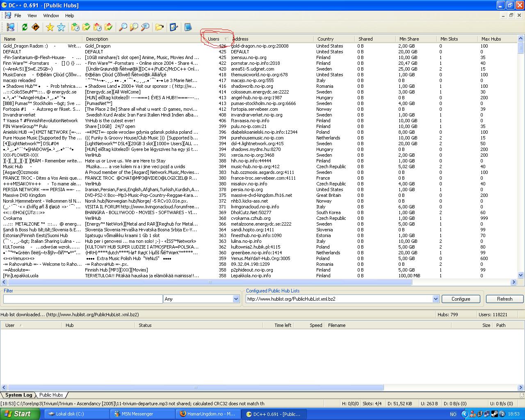Open the View menu

click(x=32, y=16)
